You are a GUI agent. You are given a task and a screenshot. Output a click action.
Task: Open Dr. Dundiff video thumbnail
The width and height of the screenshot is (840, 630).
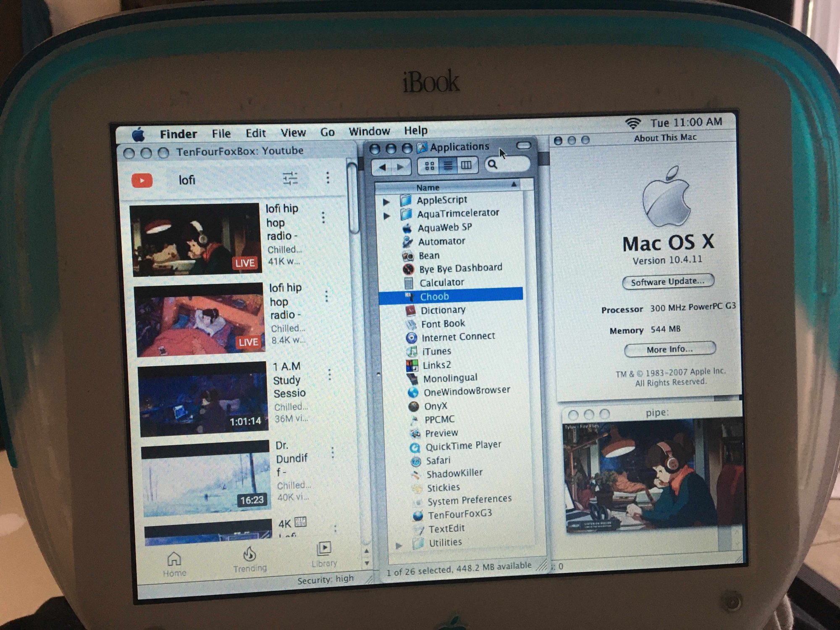pyautogui.click(x=206, y=478)
